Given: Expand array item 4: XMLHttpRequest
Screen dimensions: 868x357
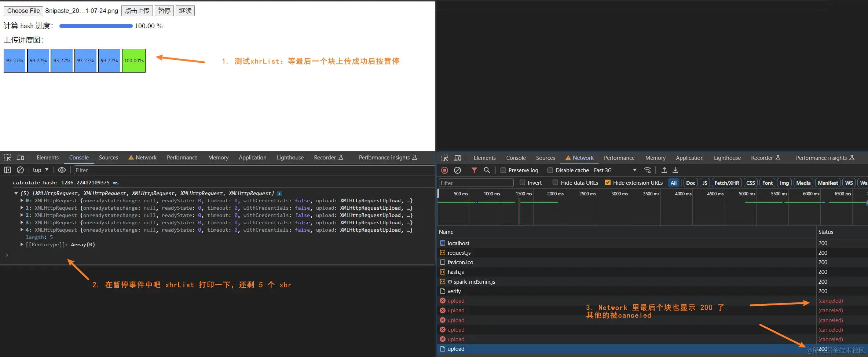Looking at the screenshot, I should coord(22,230).
